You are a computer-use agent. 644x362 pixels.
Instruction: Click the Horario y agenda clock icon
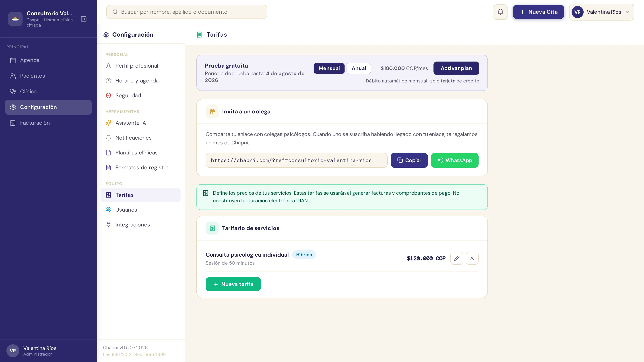pos(108,81)
